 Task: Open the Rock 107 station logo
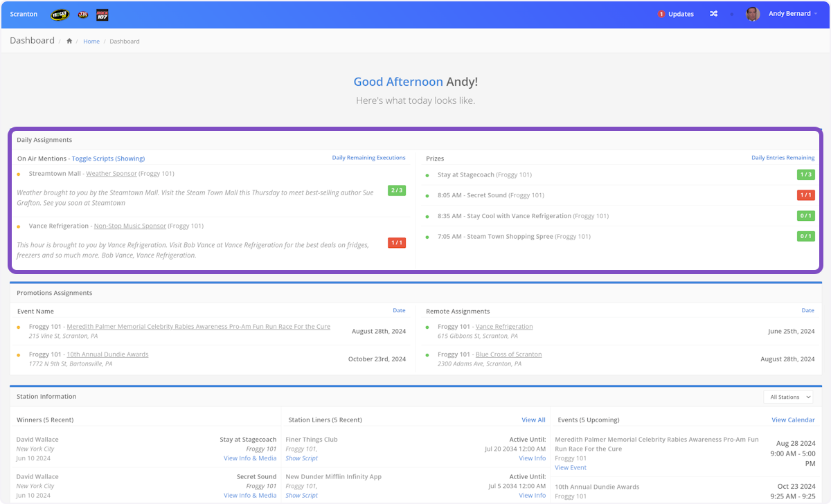[x=101, y=15]
